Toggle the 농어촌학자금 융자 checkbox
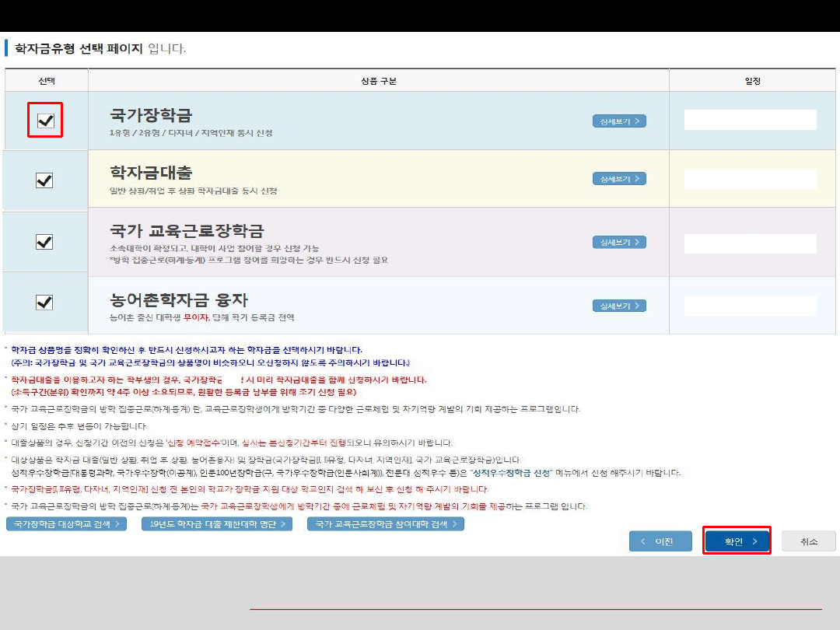Screen dimensions: 840x630 pos(44,303)
